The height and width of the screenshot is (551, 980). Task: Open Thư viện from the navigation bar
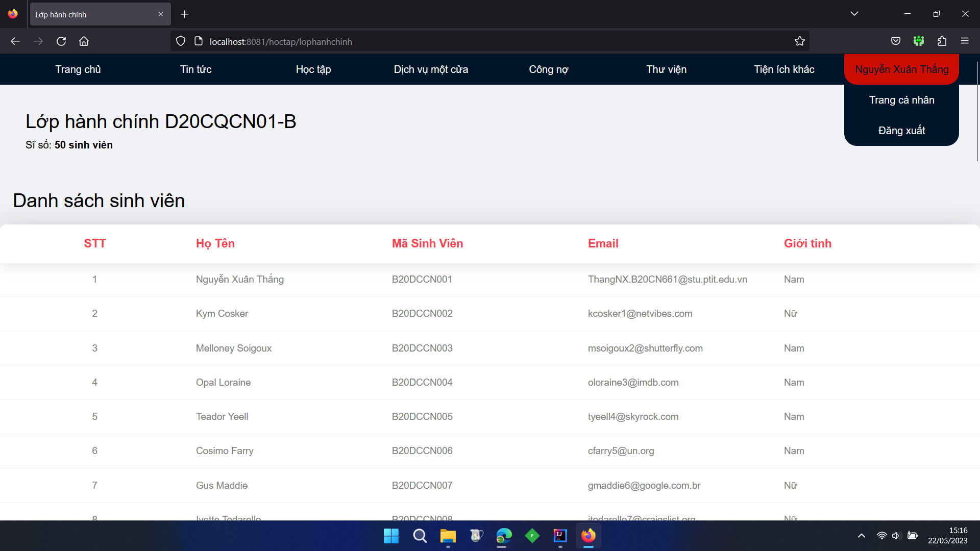pyautogui.click(x=666, y=69)
